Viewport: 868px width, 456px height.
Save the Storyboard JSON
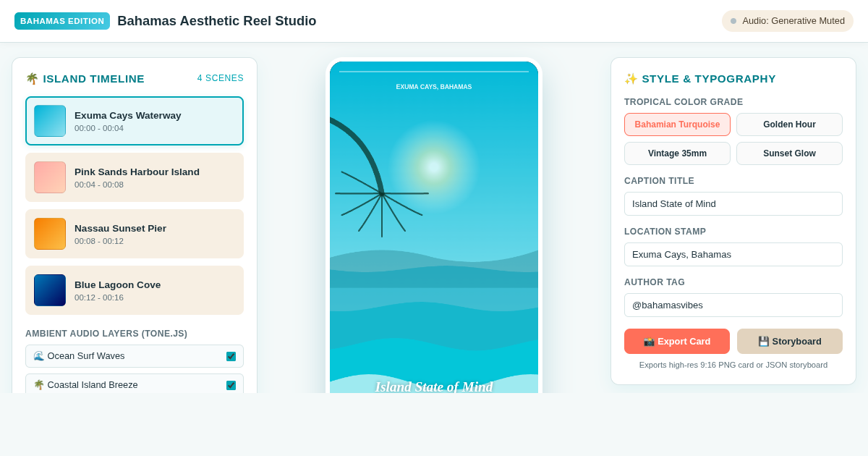790,342
